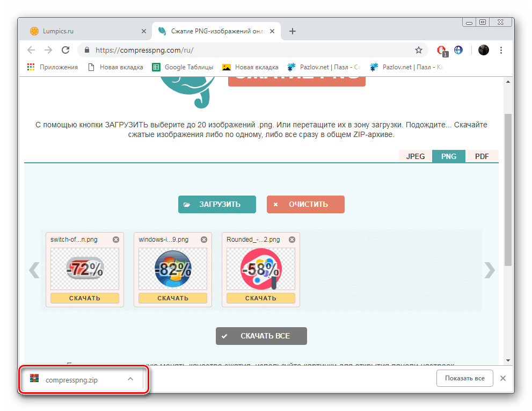The width and height of the screenshot is (532, 411).
Task: Select the PDF tab
Action: (x=481, y=156)
